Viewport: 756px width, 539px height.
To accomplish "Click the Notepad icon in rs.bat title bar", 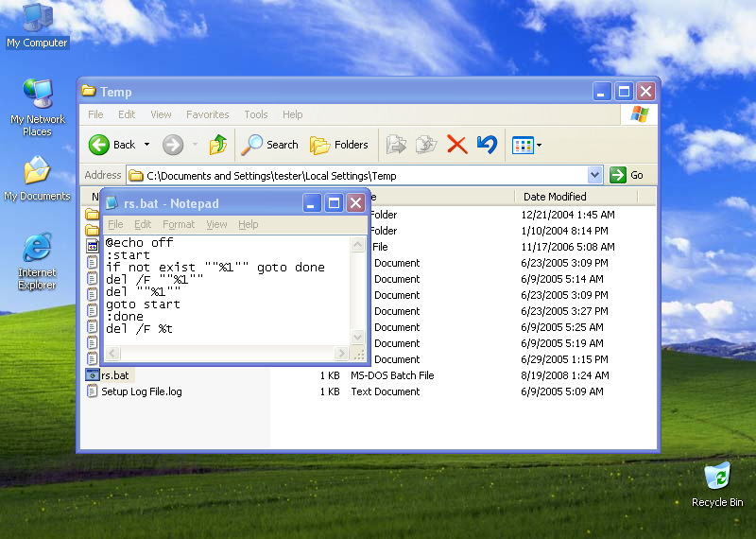I will (x=112, y=203).
